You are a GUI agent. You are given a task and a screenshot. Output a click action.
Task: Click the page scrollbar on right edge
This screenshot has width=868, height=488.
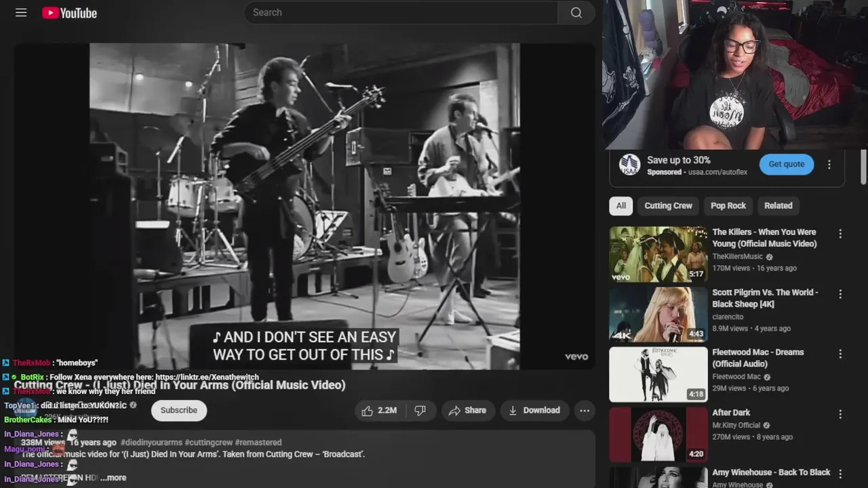[x=863, y=166]
